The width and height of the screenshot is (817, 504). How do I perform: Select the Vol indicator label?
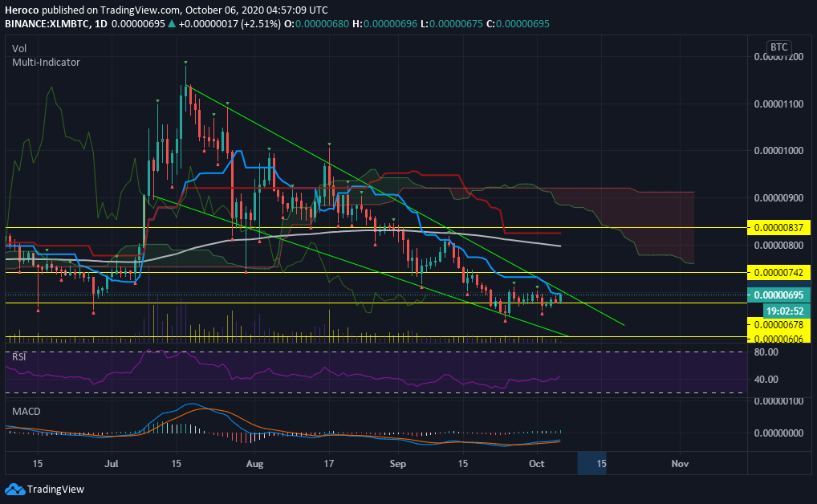coord(19,48)
